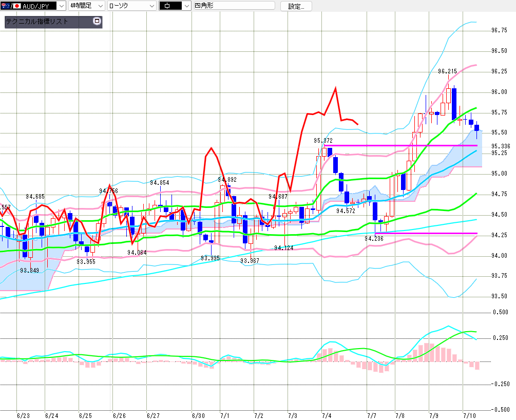Click the 7/2 date axis label
Image resolution: width=516 pixels, height=420 pixels.
coord(259,416)
